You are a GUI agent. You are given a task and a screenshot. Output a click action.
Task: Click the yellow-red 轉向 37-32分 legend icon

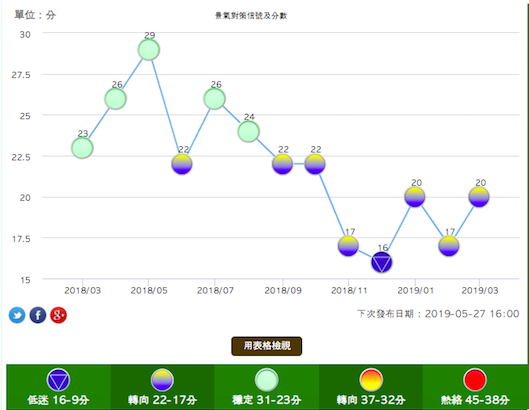click(x=371, y=380)
